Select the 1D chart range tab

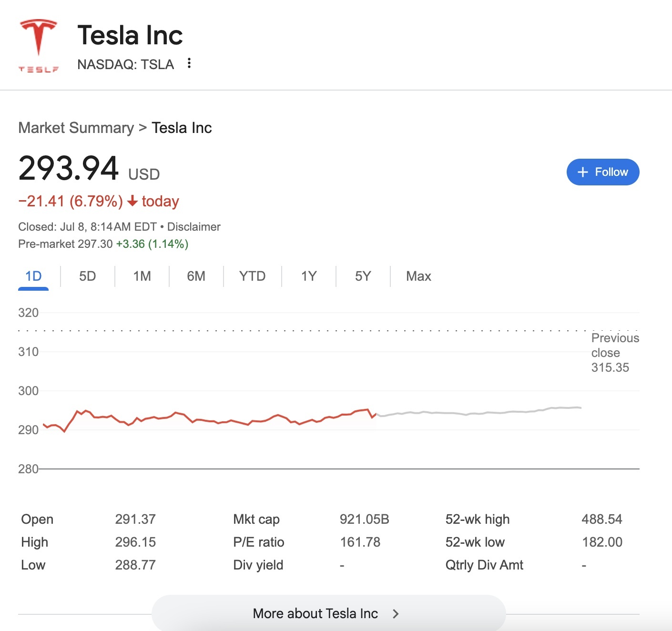[33, 276]
